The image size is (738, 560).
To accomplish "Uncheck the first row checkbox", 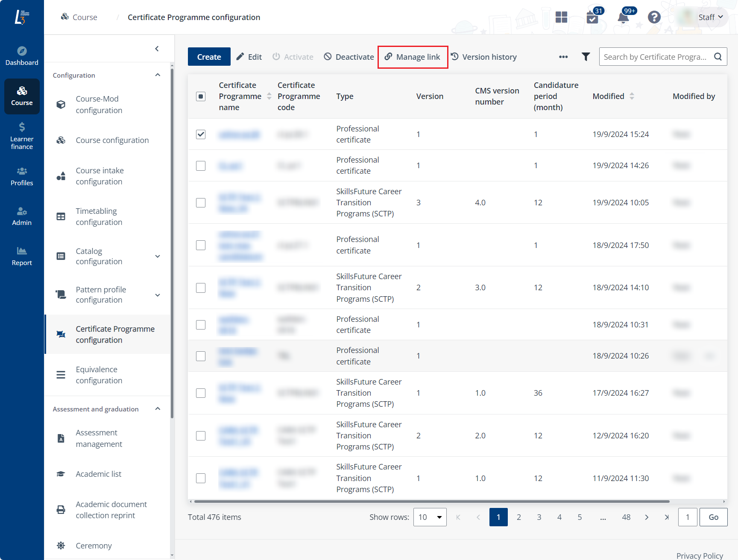I will point(201,134).
